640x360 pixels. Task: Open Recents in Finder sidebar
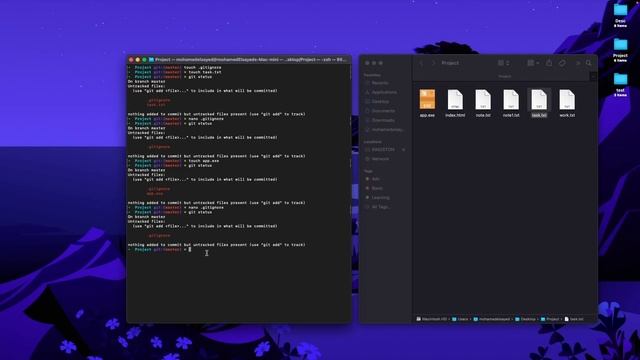[x=380, y=83]
